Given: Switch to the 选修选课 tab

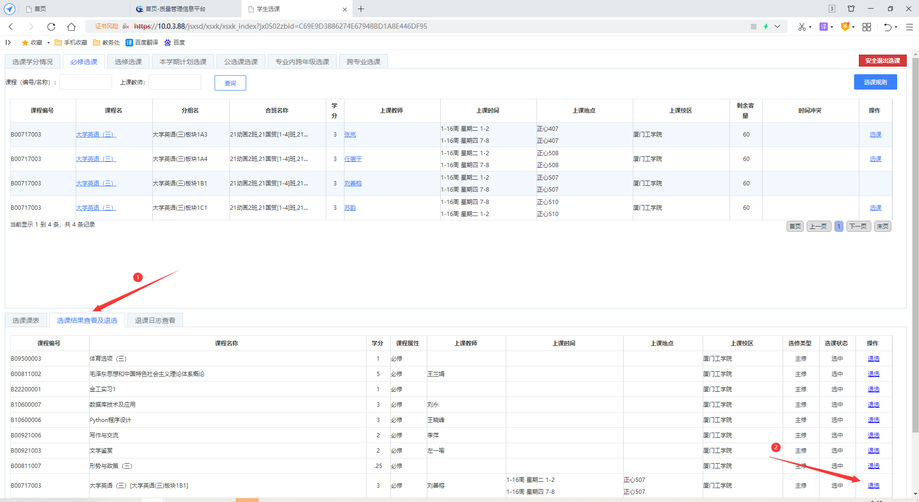Looking at the screenshot, I should click(x=128, y=62).
